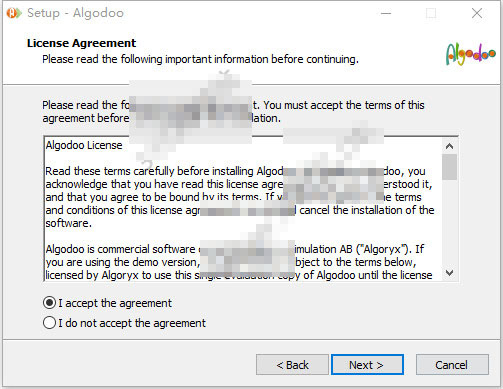
Task: Click the license text scroll up arrow
Action: [x=449, y=146]
